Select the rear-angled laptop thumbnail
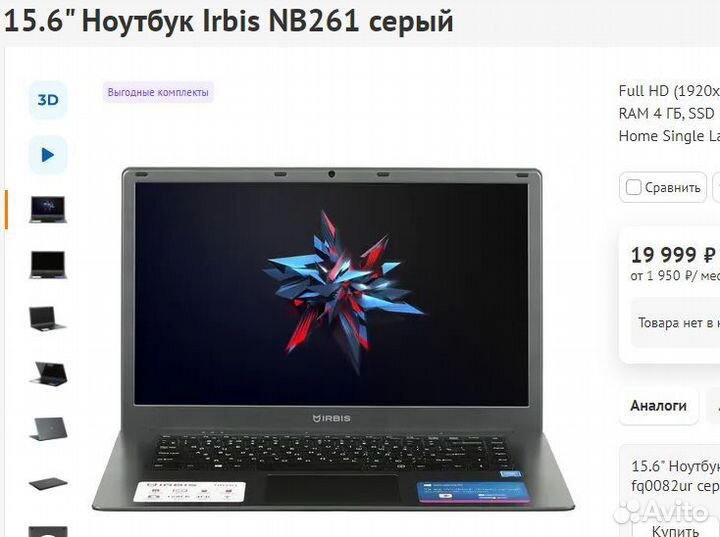 48,373
